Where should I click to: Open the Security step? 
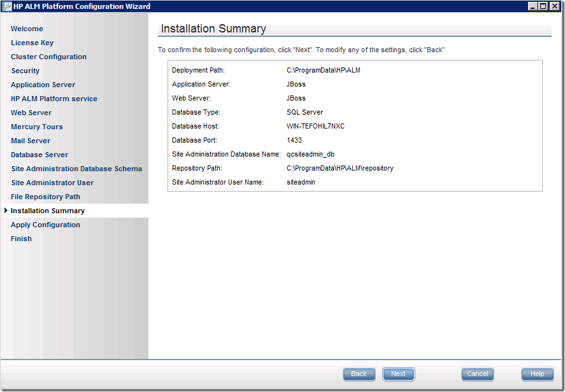click(x=25, y=71)
